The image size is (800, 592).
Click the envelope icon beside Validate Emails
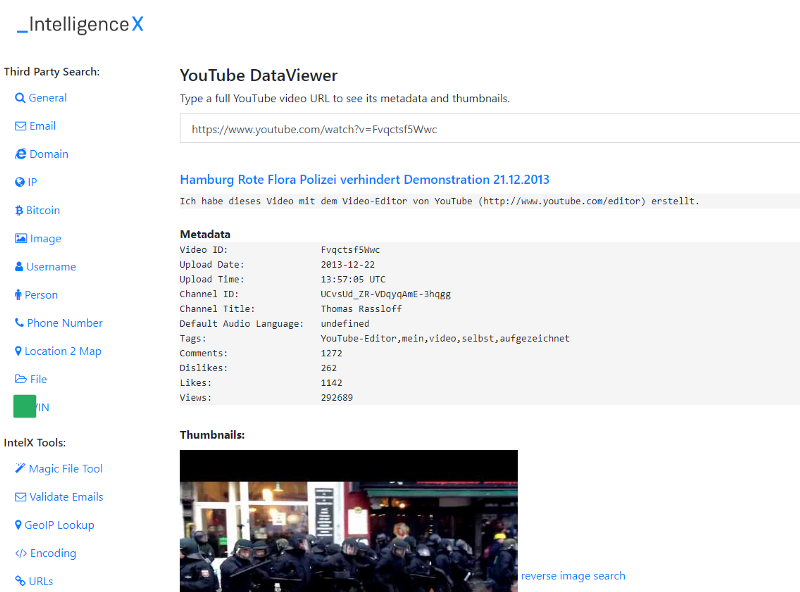pos(20,497)
